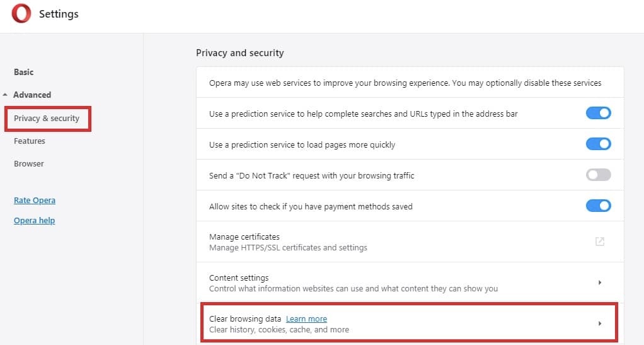
Task: Disable prediction service to load pages quickly
Action: click(598, 144)
